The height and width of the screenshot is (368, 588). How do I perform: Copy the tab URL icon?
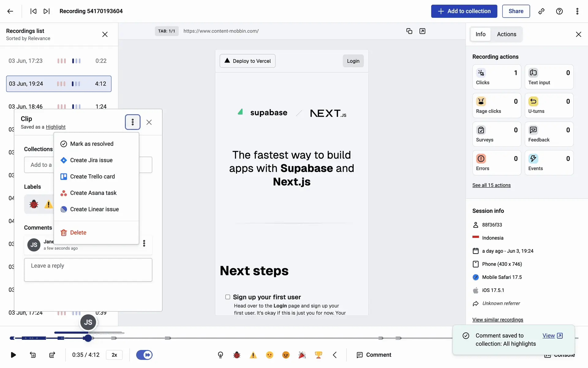(409, 31)
